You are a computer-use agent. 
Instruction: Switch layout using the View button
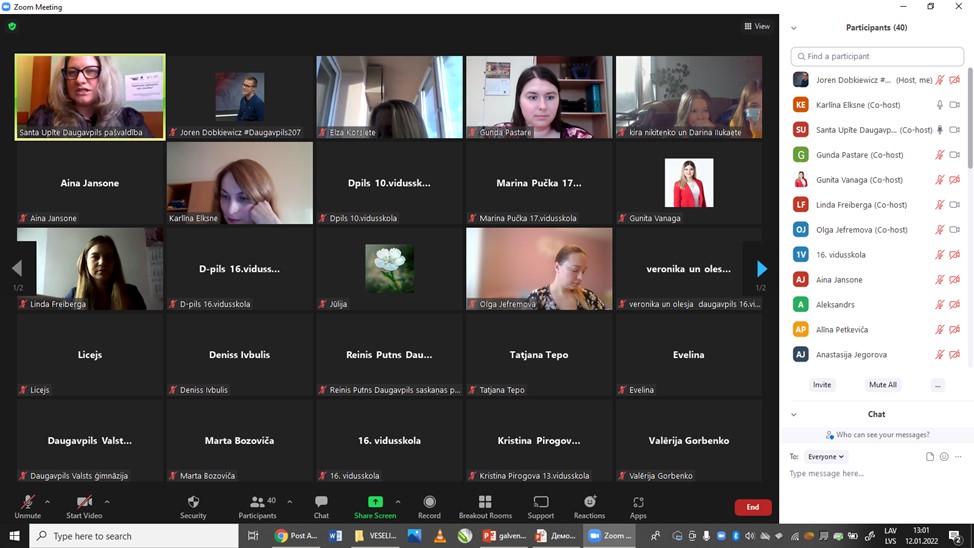click(x=757, y=26)
